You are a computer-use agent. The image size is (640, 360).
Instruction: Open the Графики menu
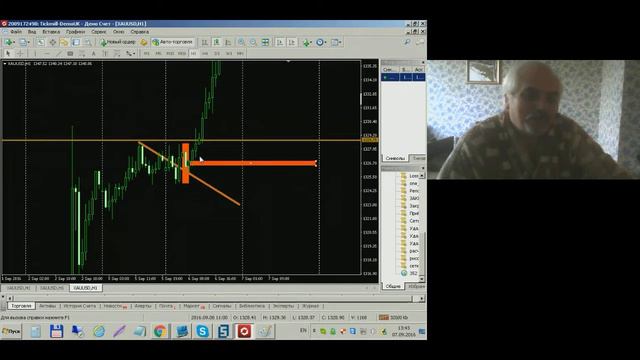(x=76, y=32)
